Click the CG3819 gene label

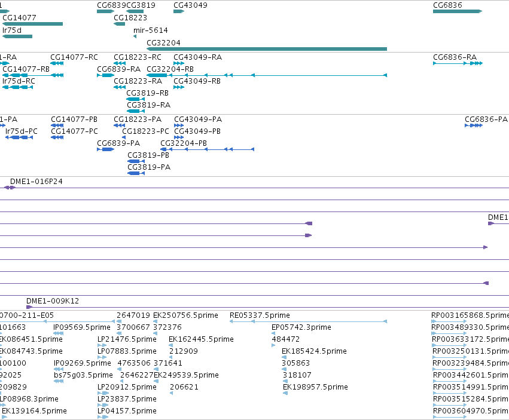[141, 5]
